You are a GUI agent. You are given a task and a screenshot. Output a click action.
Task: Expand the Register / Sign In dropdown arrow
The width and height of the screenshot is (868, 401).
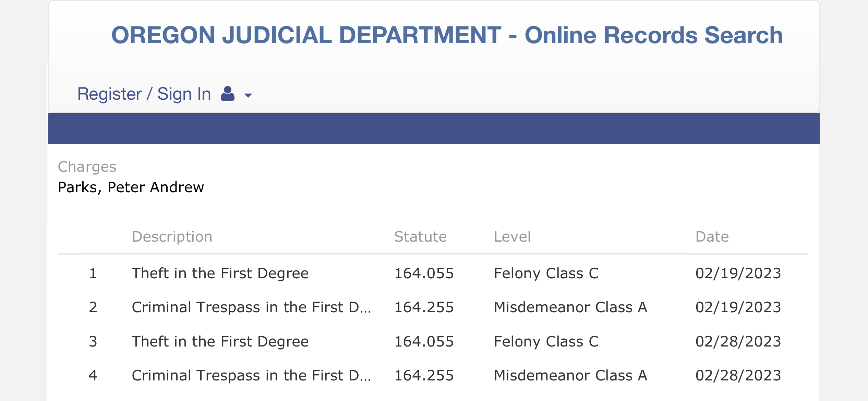(x=248, y=95)
